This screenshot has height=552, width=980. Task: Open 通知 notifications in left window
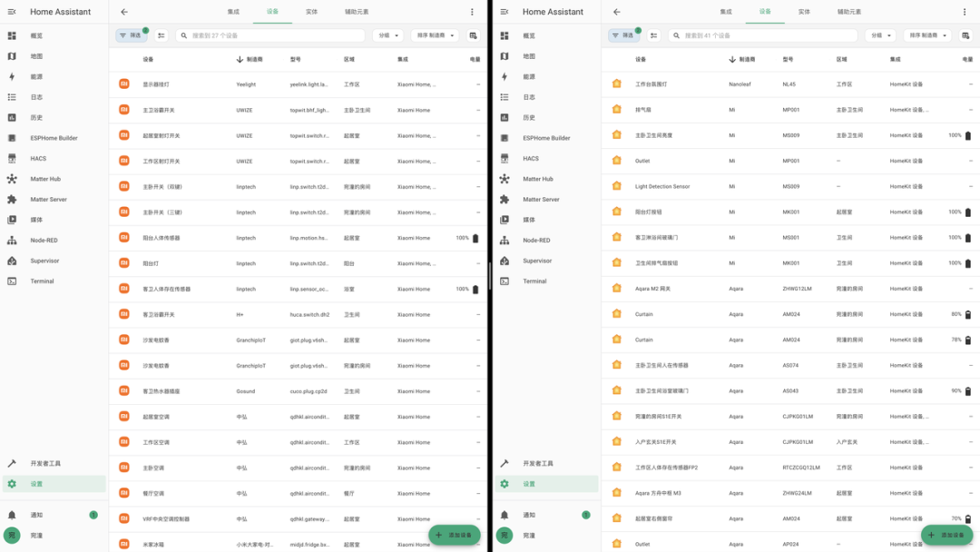[x=54, y=515]
